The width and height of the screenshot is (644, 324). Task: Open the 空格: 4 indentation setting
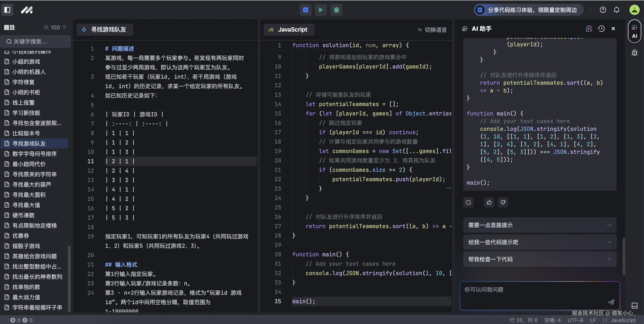[553, 320]
